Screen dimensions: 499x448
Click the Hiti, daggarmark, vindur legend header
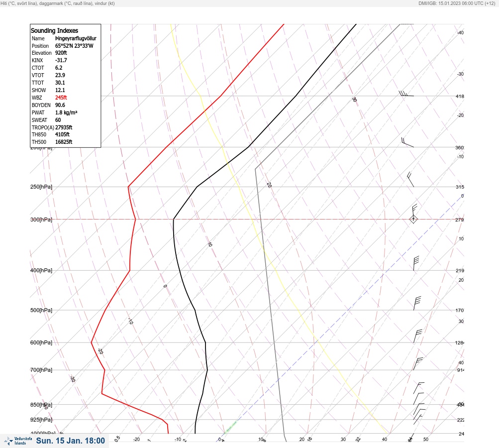point(58,3)
